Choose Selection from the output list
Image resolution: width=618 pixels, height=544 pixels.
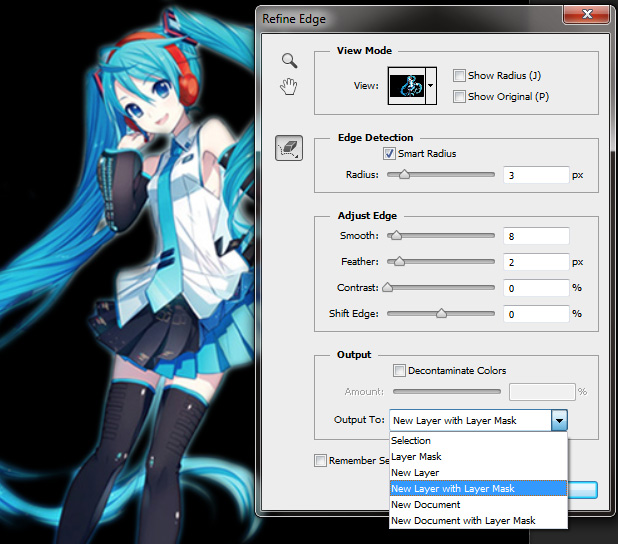click(x=478, y=440)
